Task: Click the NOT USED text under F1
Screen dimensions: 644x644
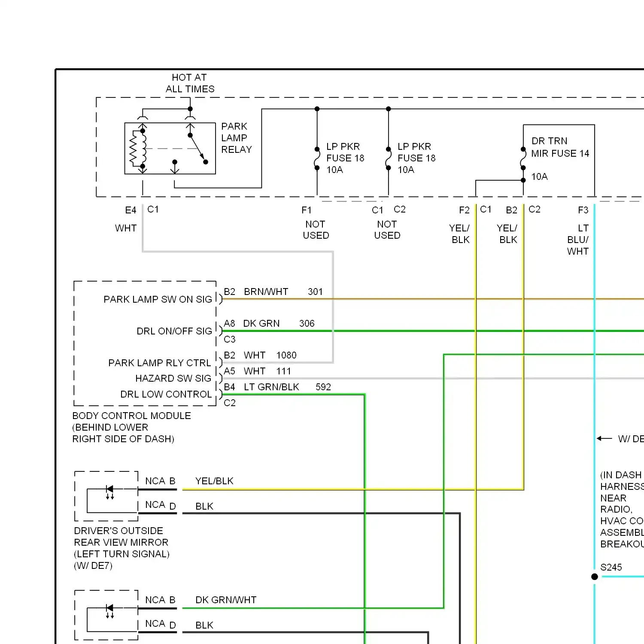Action: 316,230
